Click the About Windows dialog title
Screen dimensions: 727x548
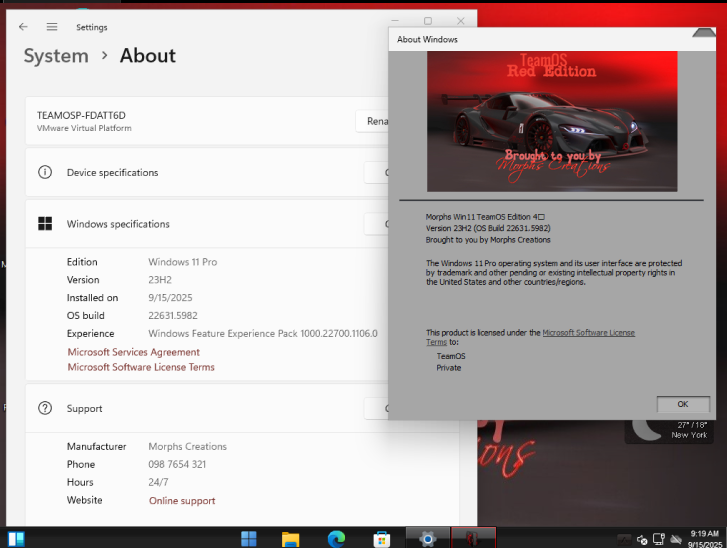tap(427, 39)
